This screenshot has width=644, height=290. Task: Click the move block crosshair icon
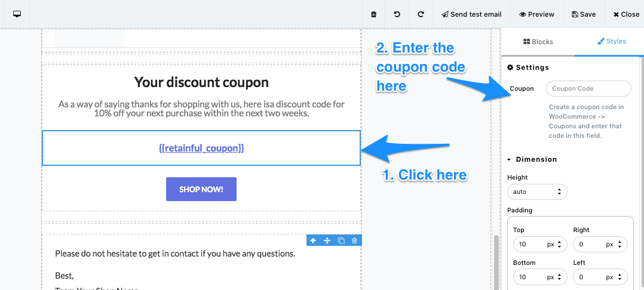click(x=327, y=240)
